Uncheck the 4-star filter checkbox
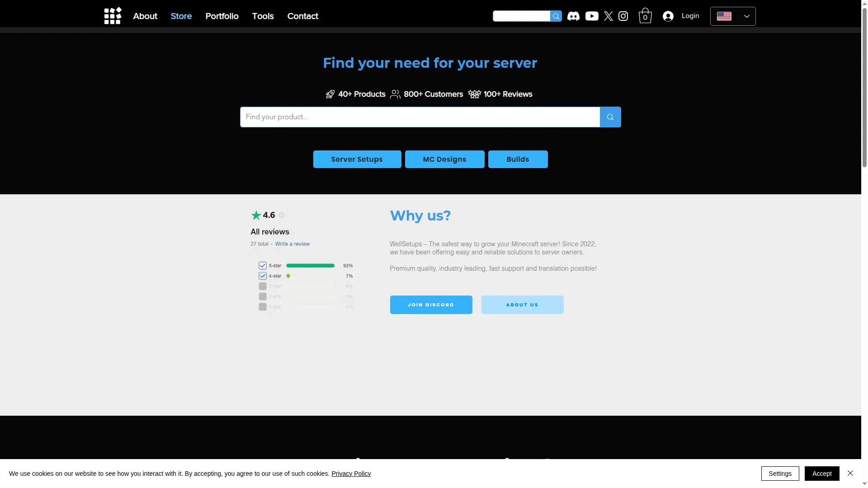The height and width of the screenshot is (488, 868). [263, 276]
